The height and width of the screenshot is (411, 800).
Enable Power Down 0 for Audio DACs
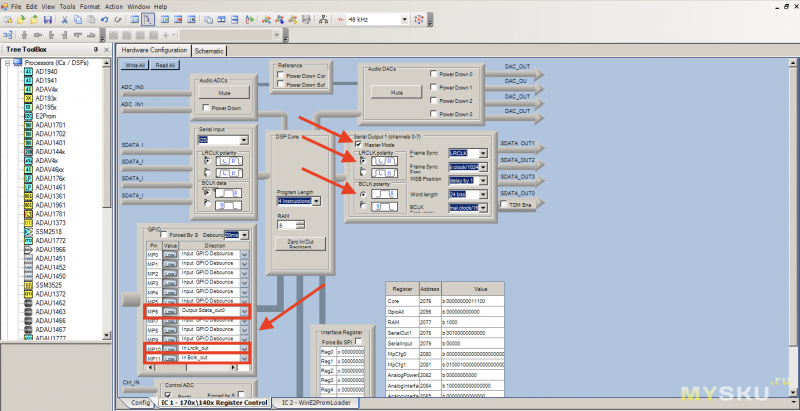click(x=432, y=74)
